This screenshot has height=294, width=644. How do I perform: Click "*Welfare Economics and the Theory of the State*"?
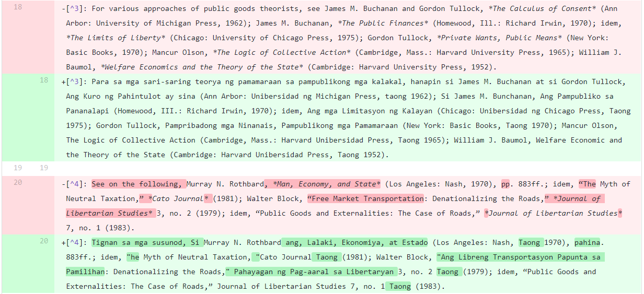coord(202,67)
